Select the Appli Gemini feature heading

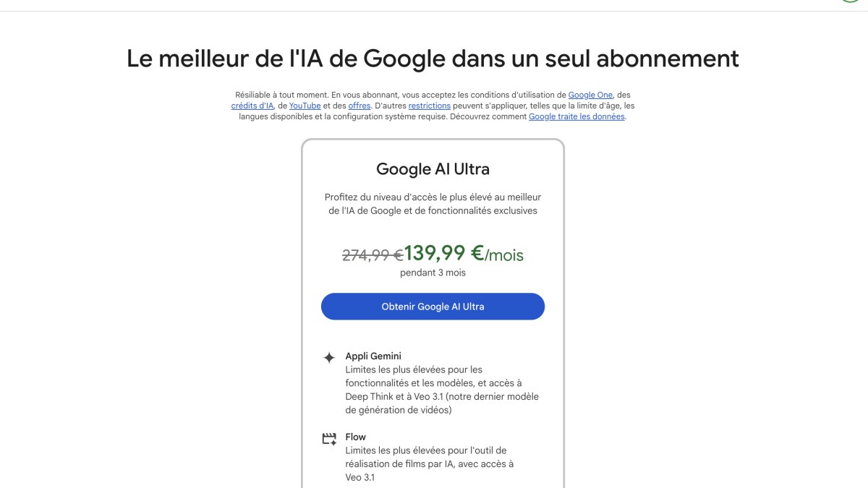pyautogui.click(x=373, y=356)
